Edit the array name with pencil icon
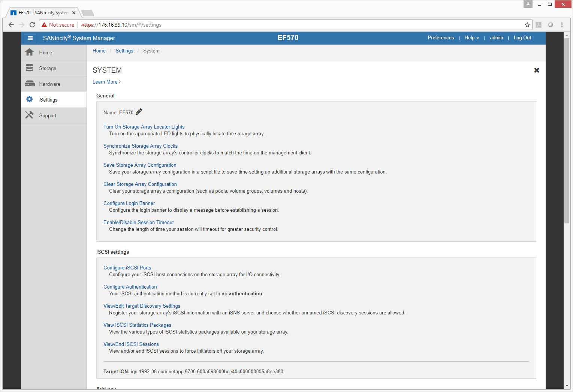The width and height of the screenshot is (573, 392). pyautogui.click(x=139, y=112)
